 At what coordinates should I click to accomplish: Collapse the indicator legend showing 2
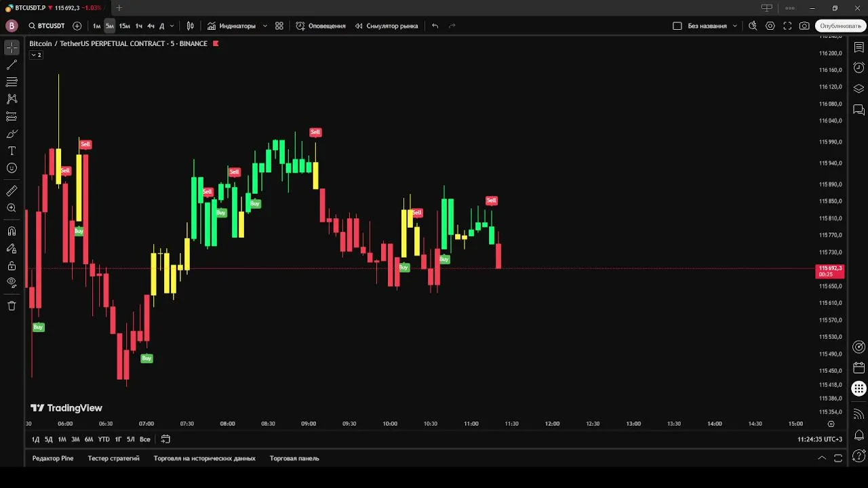click(x=36, y=55)
